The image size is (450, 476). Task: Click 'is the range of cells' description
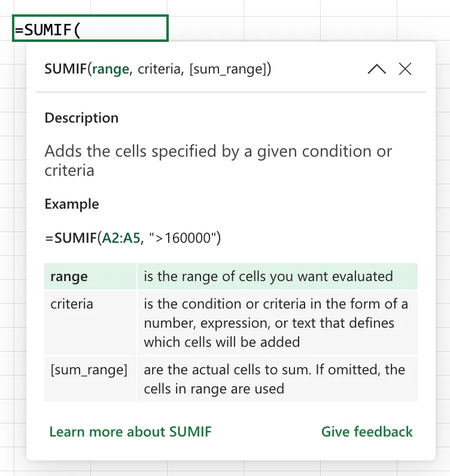click(x=268, y=276)
